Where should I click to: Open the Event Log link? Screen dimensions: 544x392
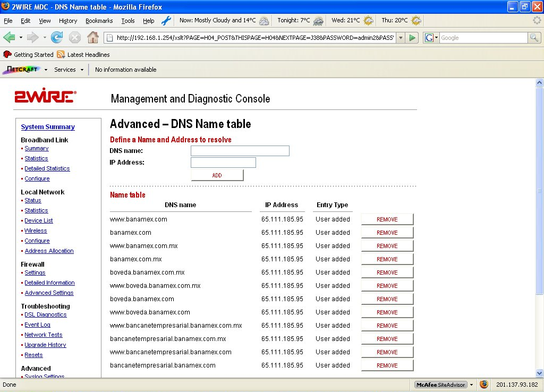38,325
